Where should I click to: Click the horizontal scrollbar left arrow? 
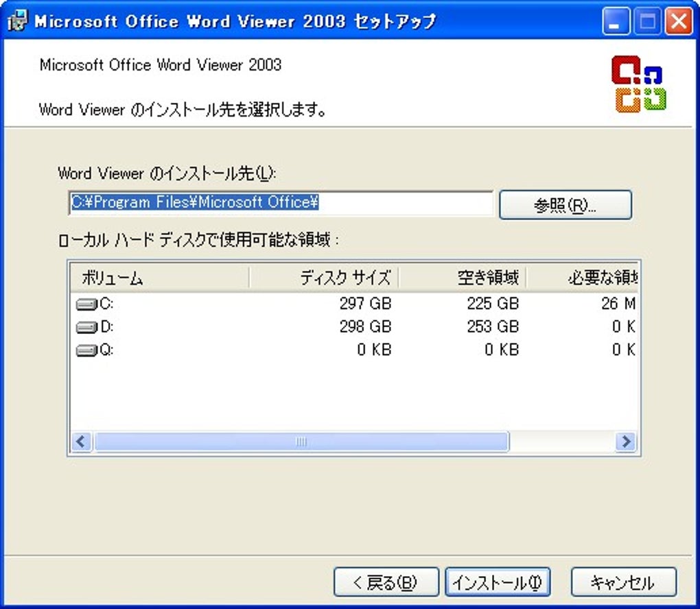[81, 442]
